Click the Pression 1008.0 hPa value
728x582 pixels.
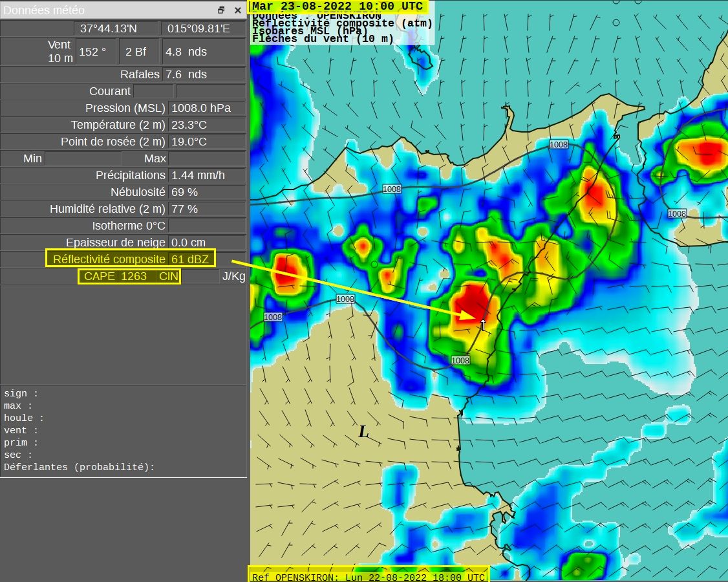pyautogui.click(x=206, y=108)
